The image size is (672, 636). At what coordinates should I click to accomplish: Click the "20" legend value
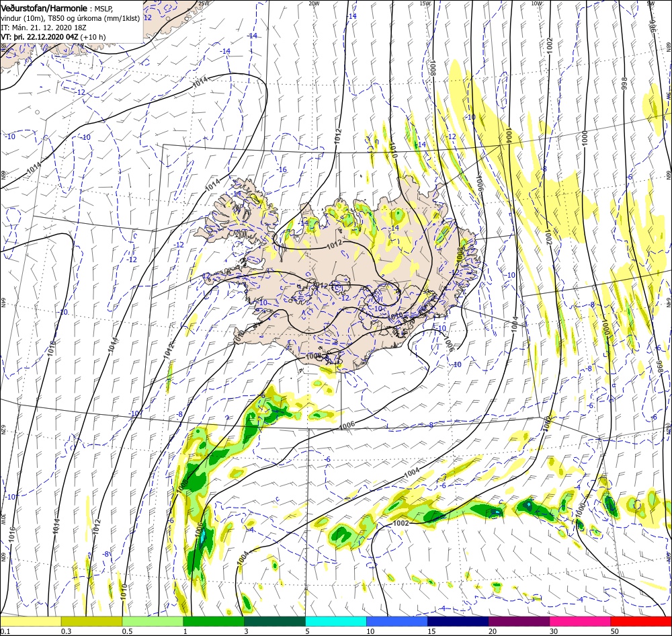(x=493, y=631)
